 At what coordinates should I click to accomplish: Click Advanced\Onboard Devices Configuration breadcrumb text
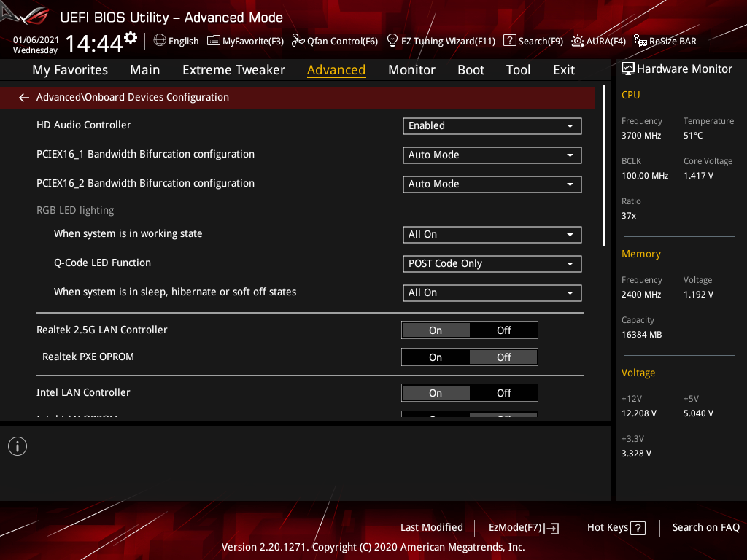133,98
